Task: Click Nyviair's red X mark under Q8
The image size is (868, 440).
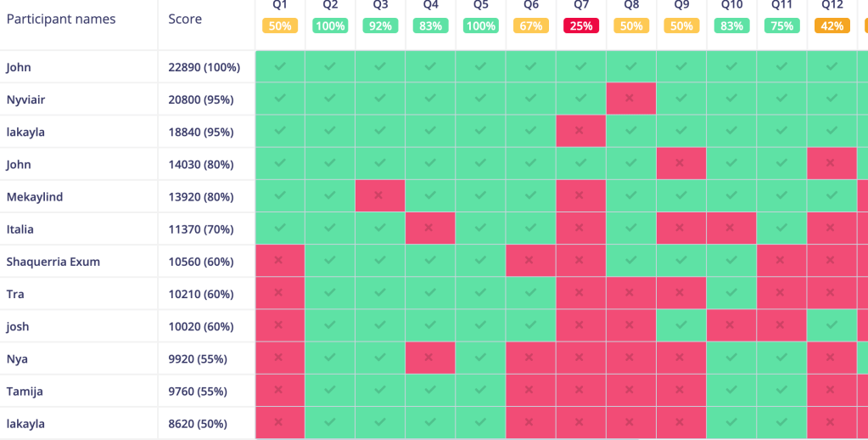Action: (630, 99)
